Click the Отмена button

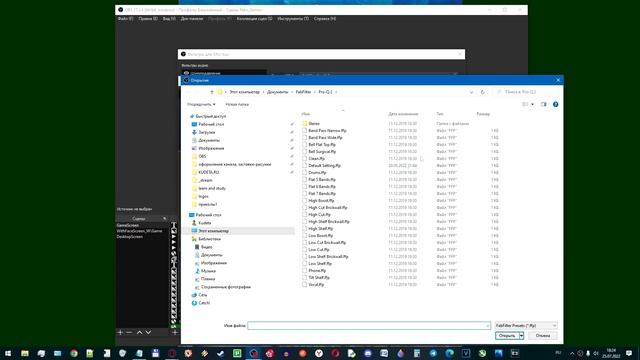tap(543, 336)
